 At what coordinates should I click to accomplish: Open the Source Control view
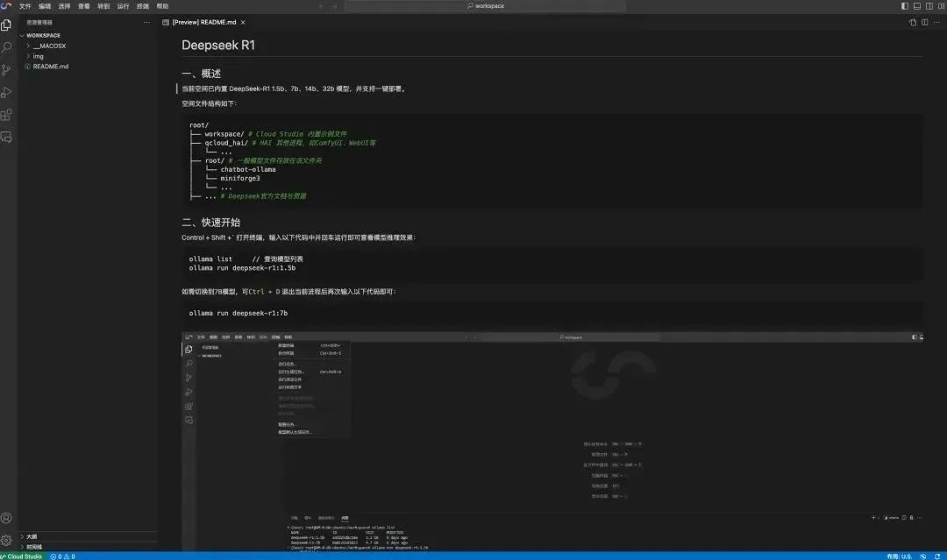click(x=7, y=70)
